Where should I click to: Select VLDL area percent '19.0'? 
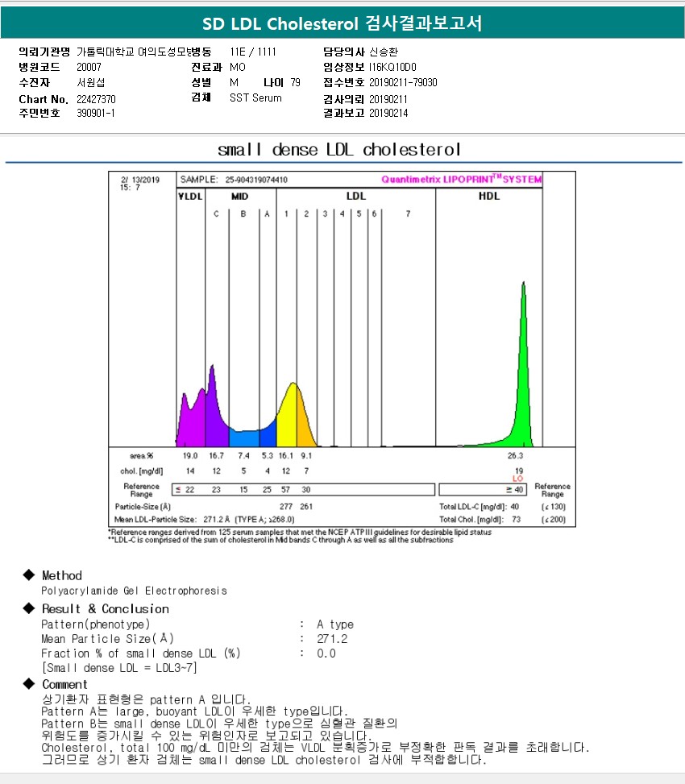pos(190,456)
